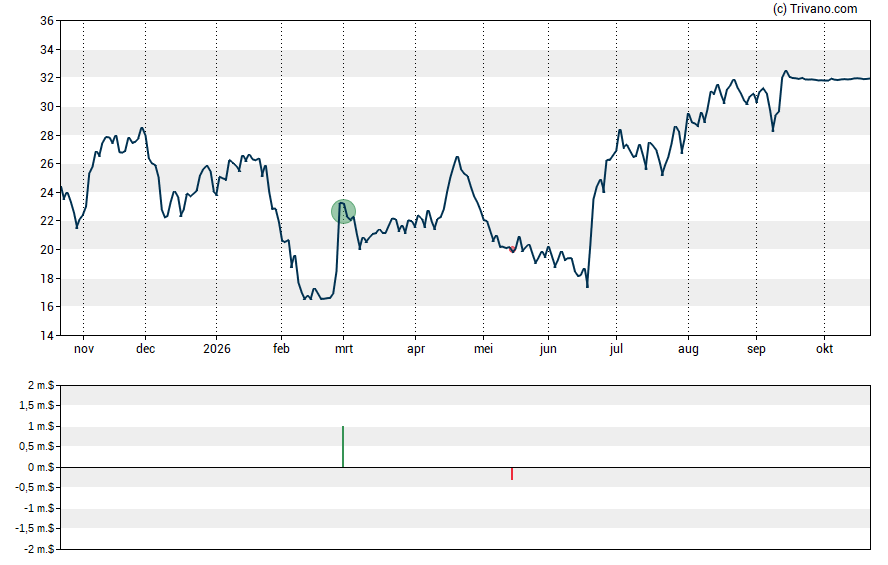
Task: Click the 'sep' month label
Action: [757, 349]
